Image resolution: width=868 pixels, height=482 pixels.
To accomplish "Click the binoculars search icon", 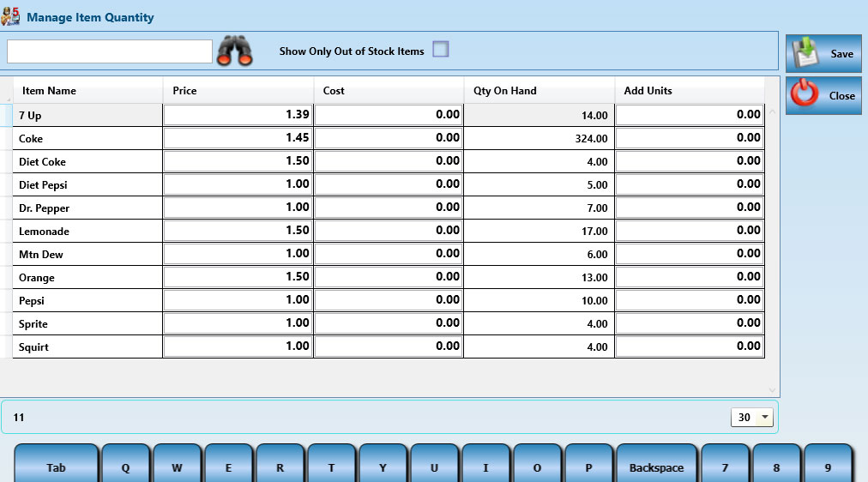I will [x=235, y=51].
